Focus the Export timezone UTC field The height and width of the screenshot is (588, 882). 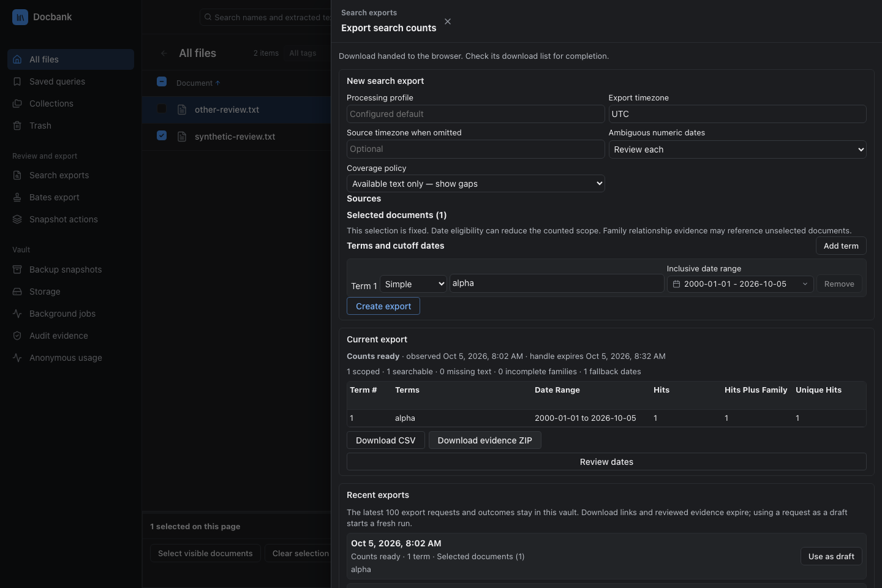tap(737, 114)
